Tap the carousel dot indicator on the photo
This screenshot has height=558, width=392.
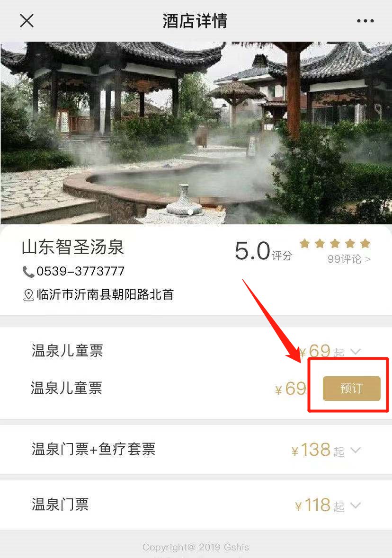click(x=190, y=212)
